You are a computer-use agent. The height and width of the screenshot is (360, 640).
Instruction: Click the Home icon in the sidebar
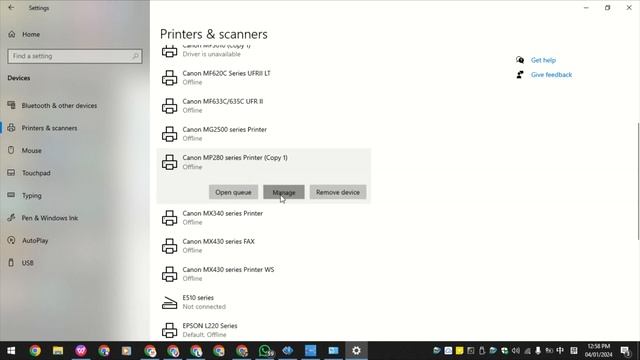(12, 34)
